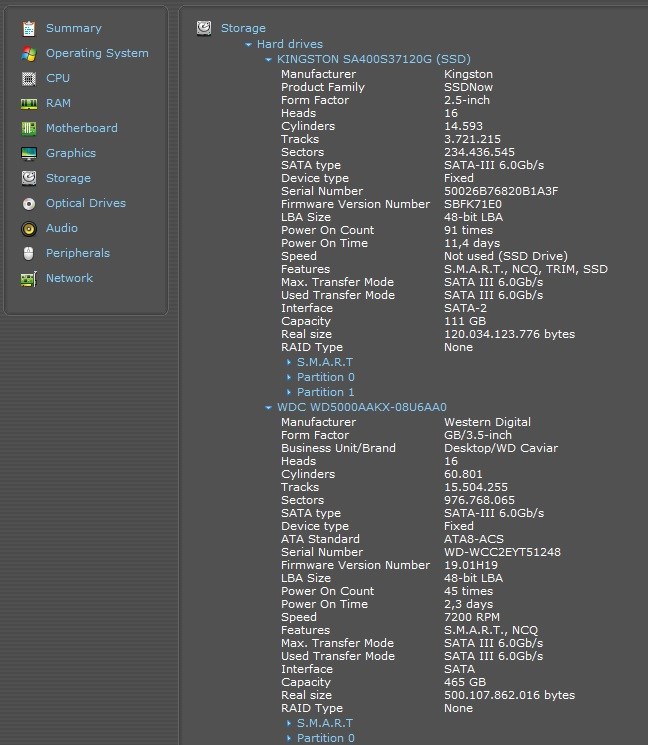Click the '45 times' power on count

tap(468, 591)
